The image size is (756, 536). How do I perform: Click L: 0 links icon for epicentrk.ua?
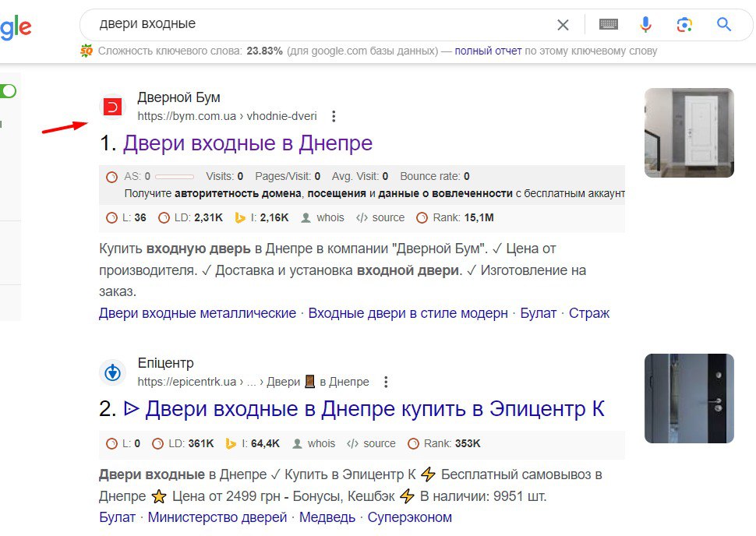point(112,444)
